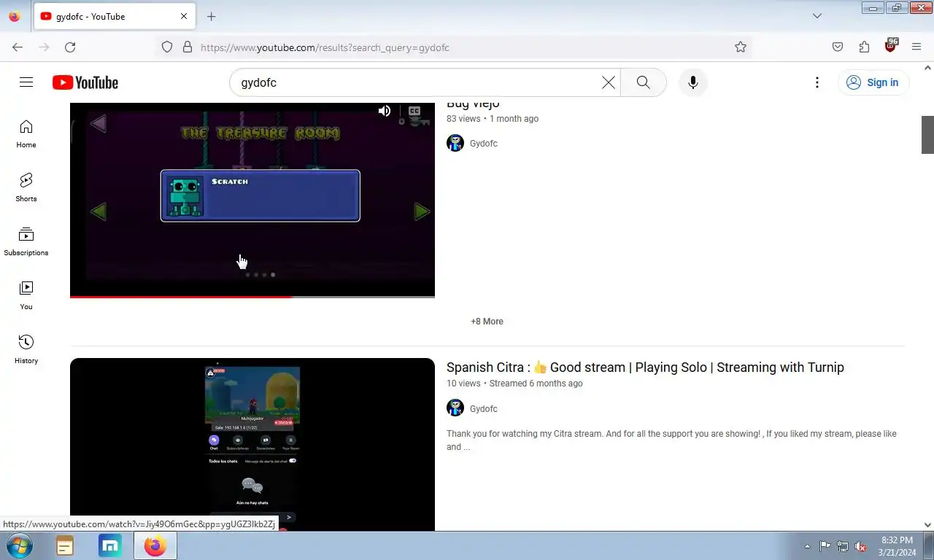This screenshot has height=560, width=934.
Task: Open Firefox extensions puzzle menu
Action: (864, 47)
